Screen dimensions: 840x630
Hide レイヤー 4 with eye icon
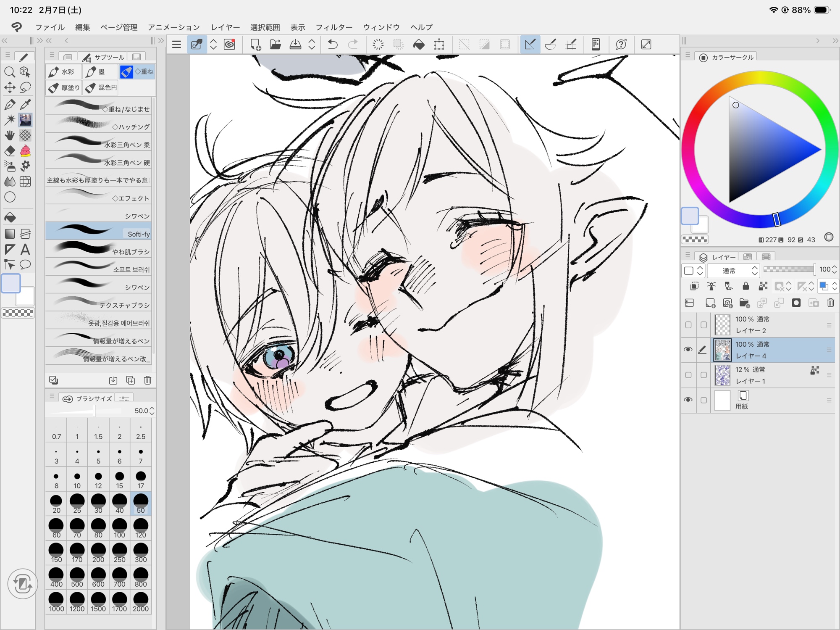[x=688, y=350]
